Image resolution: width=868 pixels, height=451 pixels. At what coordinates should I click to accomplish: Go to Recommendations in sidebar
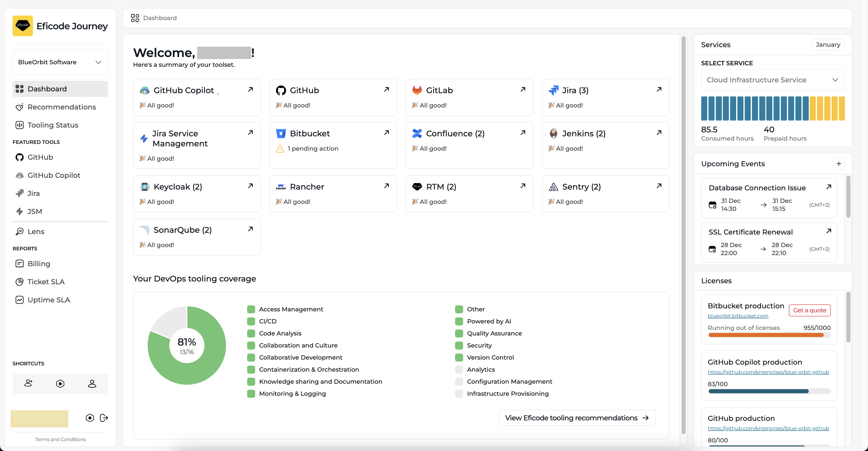coord(61,107)
